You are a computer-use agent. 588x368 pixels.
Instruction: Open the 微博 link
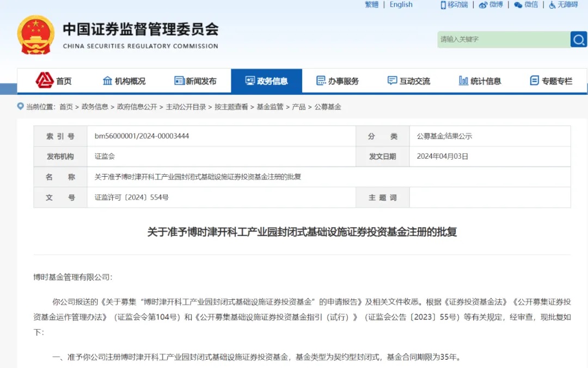496,4
